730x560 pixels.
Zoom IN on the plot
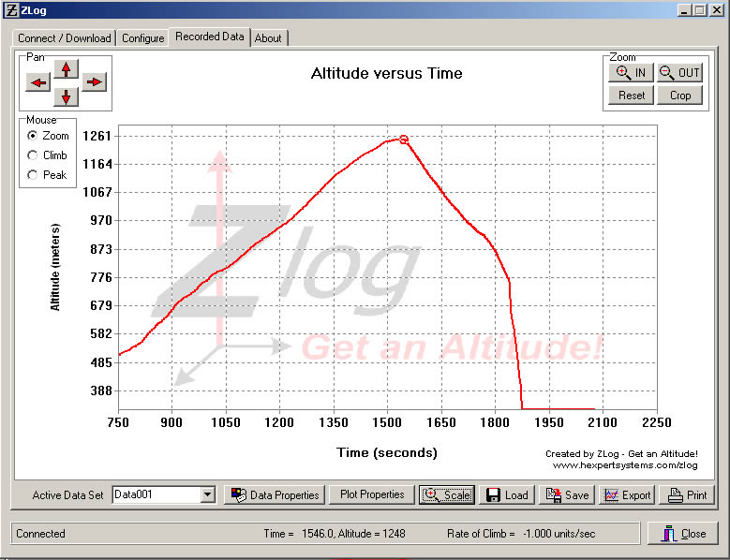coord(630,73)
